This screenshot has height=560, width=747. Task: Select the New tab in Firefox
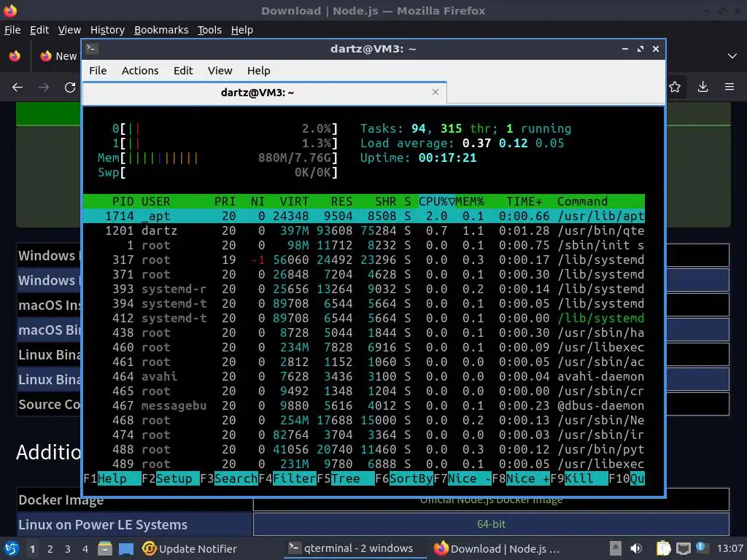point(58,56)
